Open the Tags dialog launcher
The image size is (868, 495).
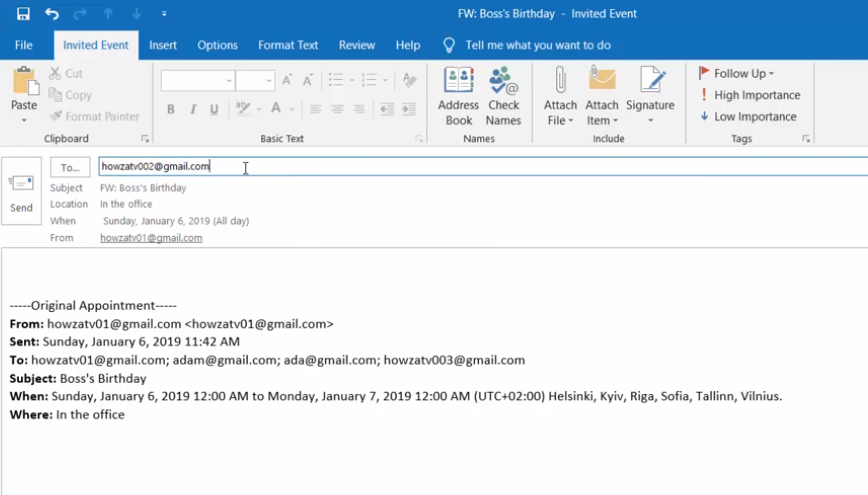[x=806, y=139]
